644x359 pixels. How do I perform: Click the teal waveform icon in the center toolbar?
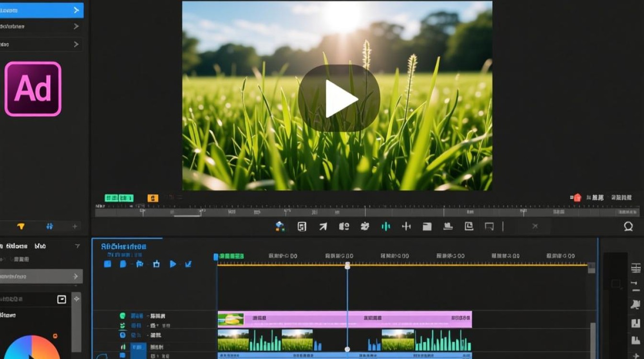click(386, 226)
